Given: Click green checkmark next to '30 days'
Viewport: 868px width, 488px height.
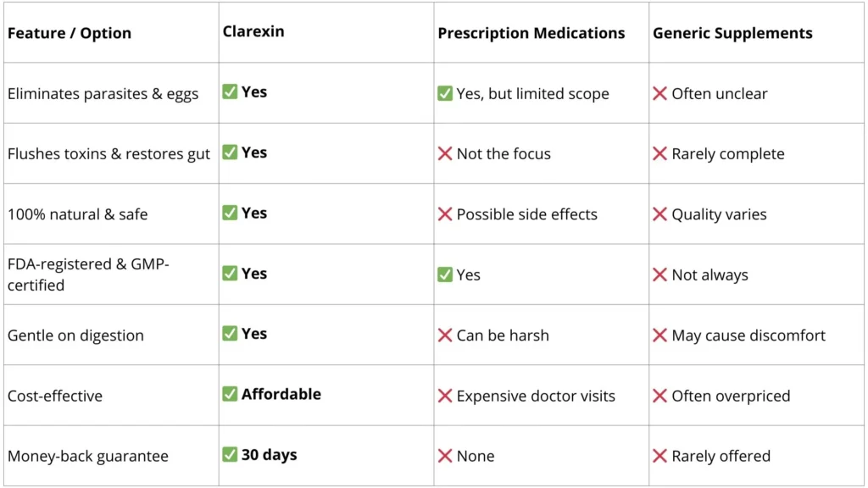Looking at the screenshot, I should point(230,455).
